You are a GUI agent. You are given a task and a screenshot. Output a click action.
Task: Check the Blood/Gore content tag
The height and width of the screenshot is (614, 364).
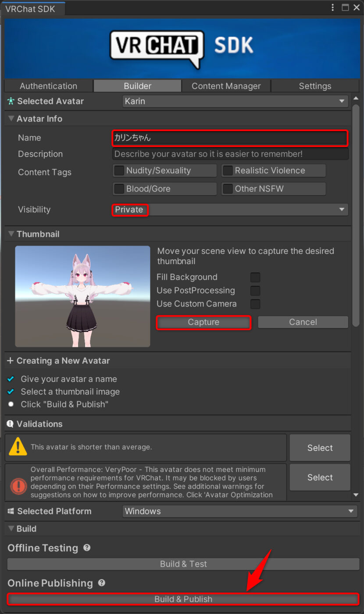(119, 189)
